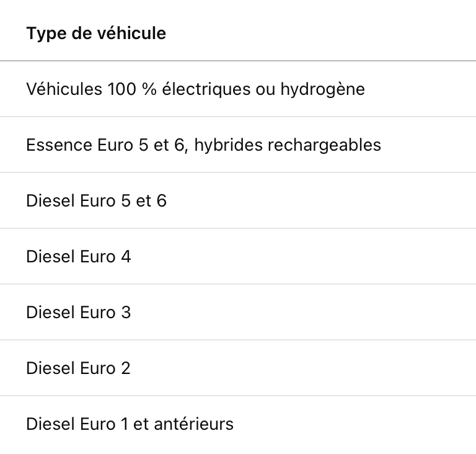Pick the 'Diesel Euro 2' row

click(x=79, y=368)
